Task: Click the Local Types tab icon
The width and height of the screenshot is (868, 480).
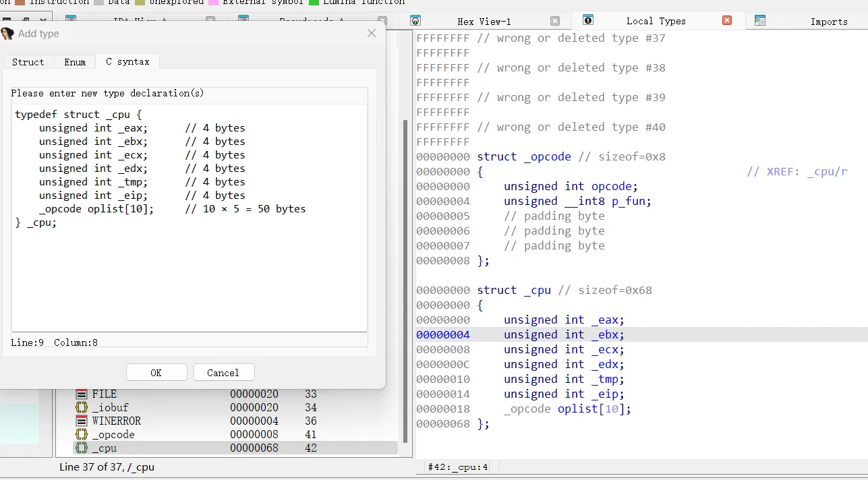Action: 587,20
